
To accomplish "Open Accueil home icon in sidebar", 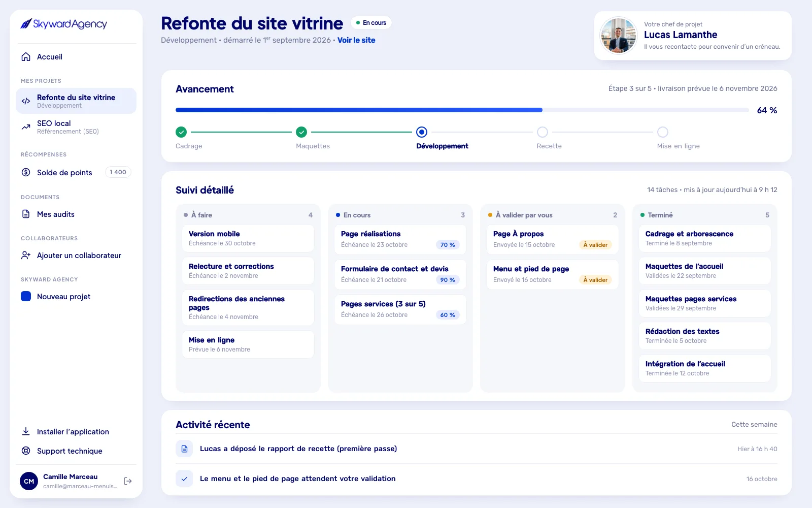I will click(x=26, y=57).
